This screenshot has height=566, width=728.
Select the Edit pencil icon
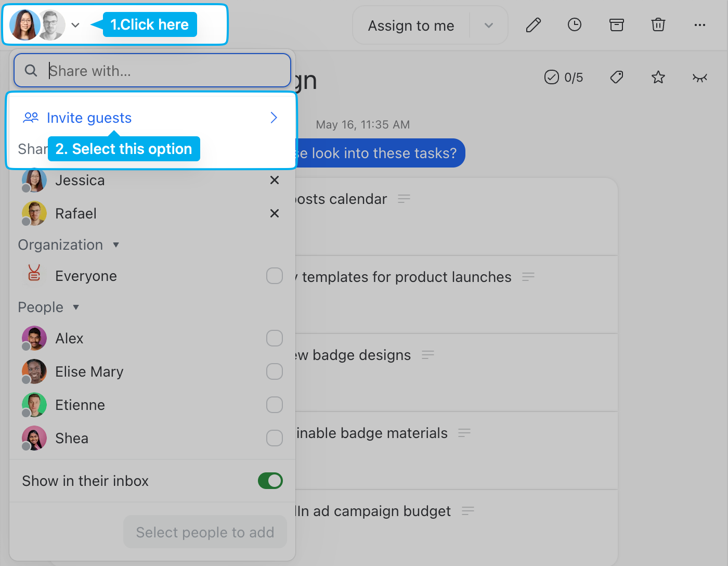click(533, 24)
